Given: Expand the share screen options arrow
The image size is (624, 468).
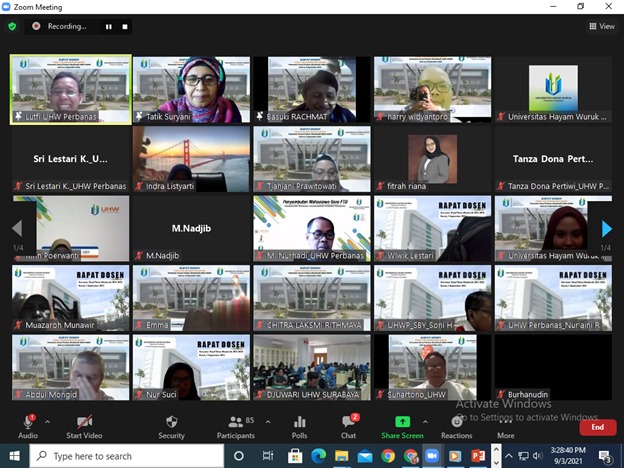Looking at the screenshot, I should pyautogui.click(x=425, y=421).
